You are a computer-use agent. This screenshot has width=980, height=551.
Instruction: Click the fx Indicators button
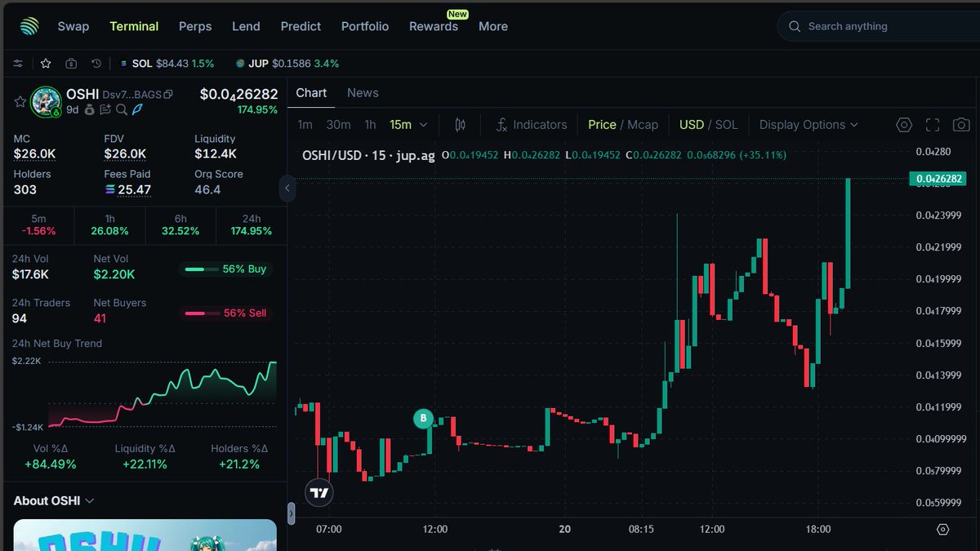click(532, 125)
